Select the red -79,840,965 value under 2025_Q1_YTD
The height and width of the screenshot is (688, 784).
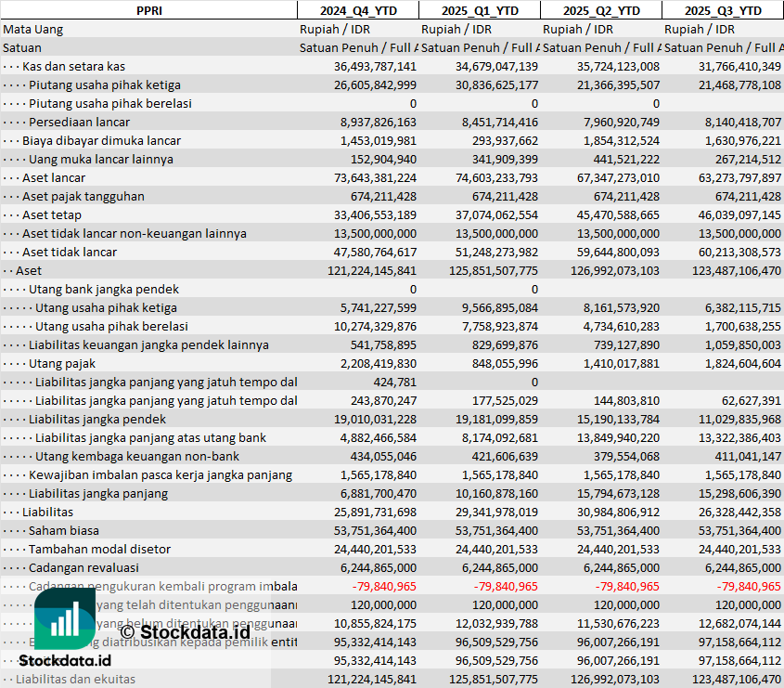coord(506,586)
